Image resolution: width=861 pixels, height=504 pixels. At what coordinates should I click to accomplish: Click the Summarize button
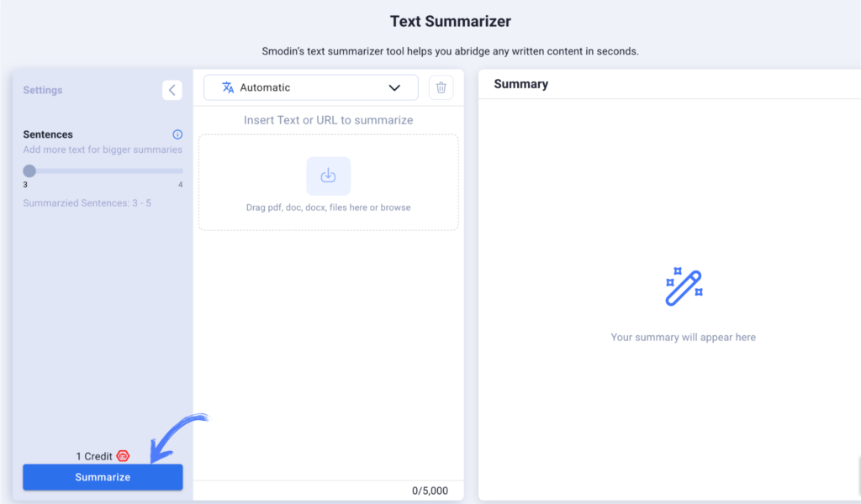(x=103, y=477)
